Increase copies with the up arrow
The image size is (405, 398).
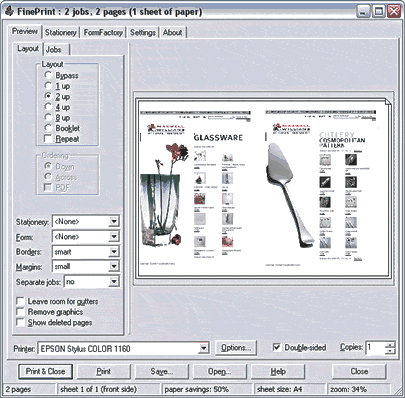[390, 345]
